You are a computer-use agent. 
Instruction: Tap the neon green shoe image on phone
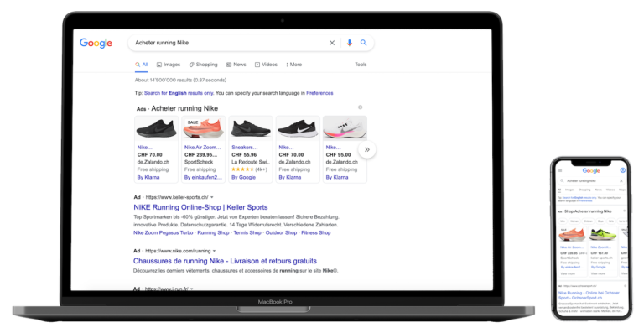coord(603,235)
